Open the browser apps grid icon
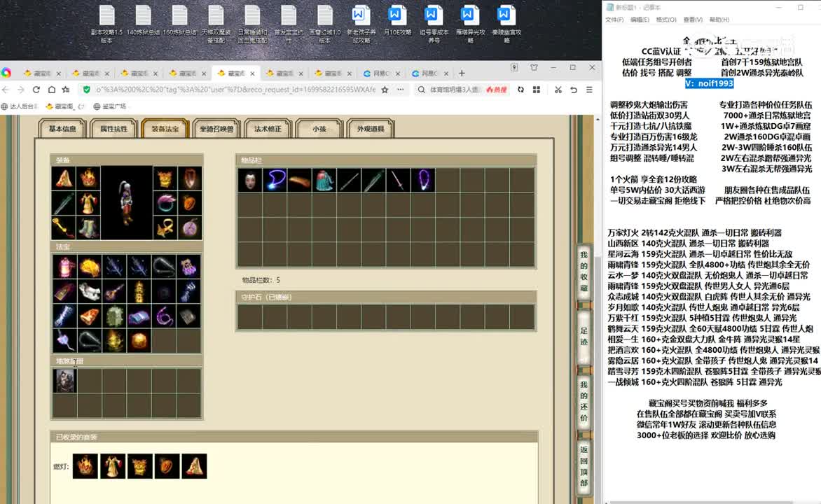 coord(536,90)
